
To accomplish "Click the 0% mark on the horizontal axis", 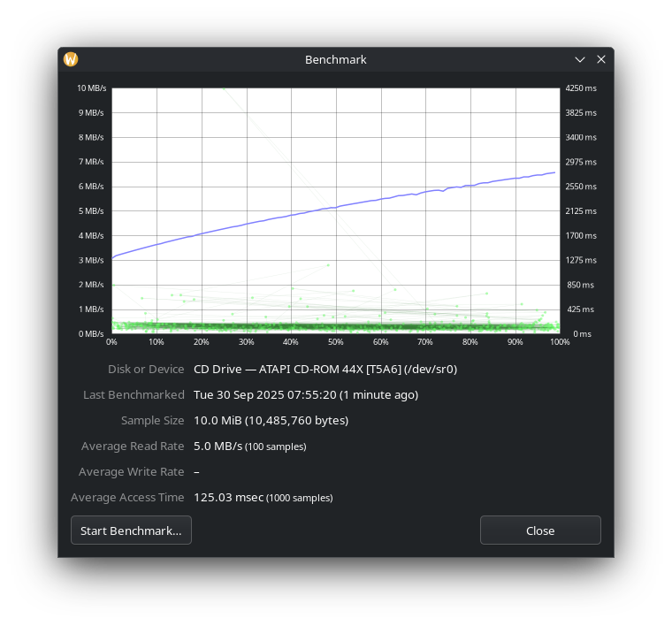I will 111,342.
